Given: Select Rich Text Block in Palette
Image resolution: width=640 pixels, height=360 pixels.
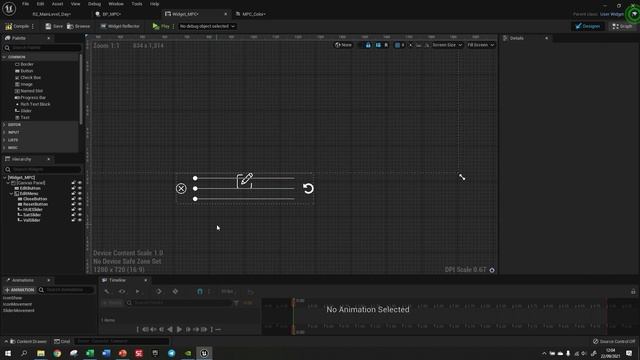Looking at the screenshot, I should pyautogui.click(x=33, y=104).
